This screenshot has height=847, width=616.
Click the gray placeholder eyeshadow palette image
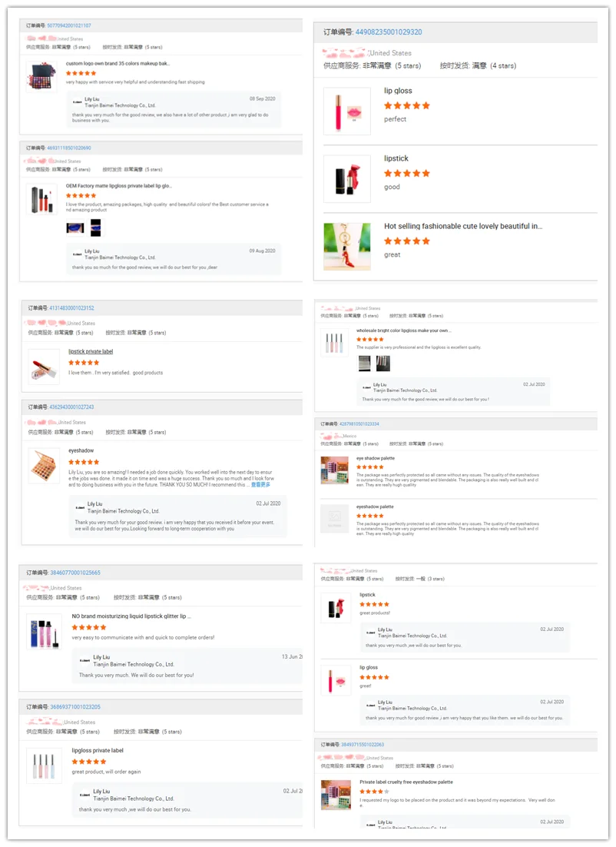tap(334, 519)
